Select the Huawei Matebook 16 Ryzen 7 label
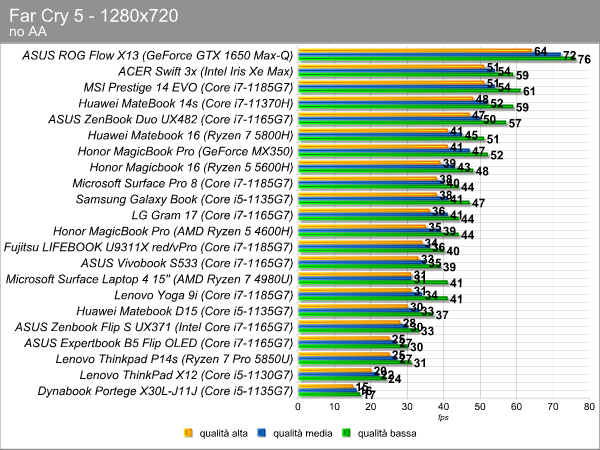This screenshot has width=600, height=450. [x=190, y=135]
